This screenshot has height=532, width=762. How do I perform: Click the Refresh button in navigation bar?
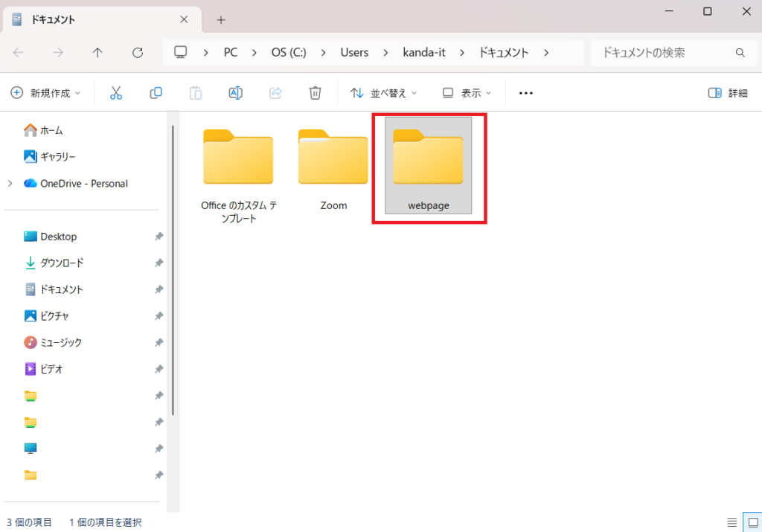point(137,53)
